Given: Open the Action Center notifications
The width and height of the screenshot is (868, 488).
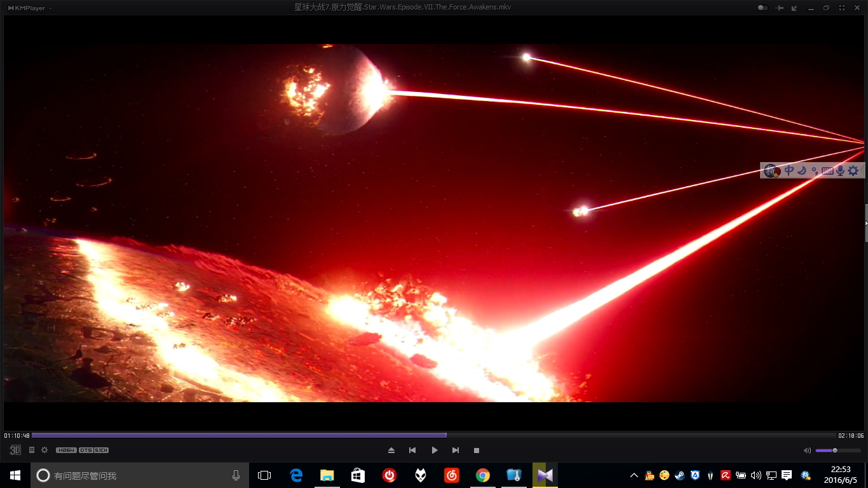Looking at the screenshot, I should 787,475.
